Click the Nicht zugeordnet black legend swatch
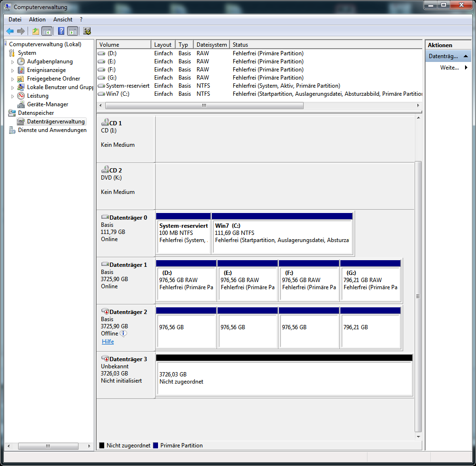Screen dimensions: 476x466 [102, 446]
